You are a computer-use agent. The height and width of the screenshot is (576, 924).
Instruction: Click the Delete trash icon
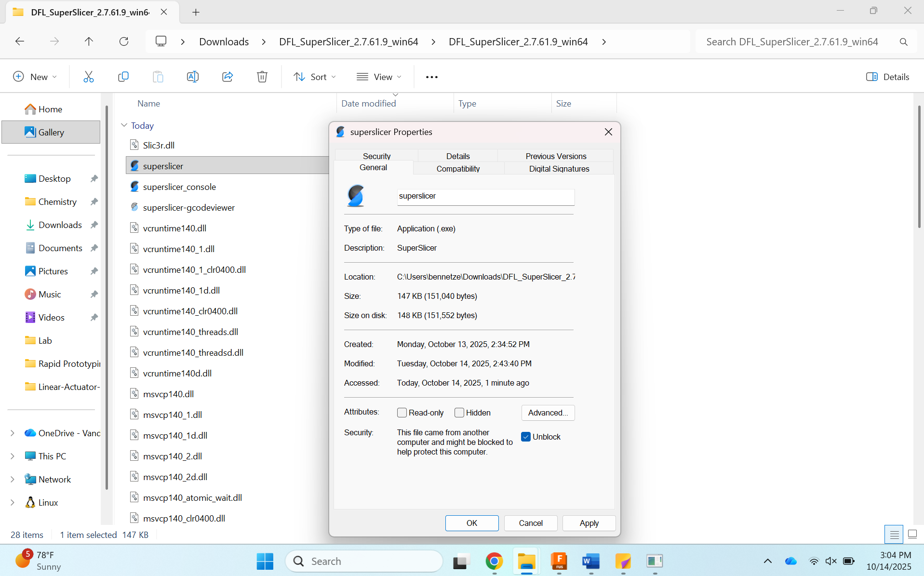(x=262, y=77)
